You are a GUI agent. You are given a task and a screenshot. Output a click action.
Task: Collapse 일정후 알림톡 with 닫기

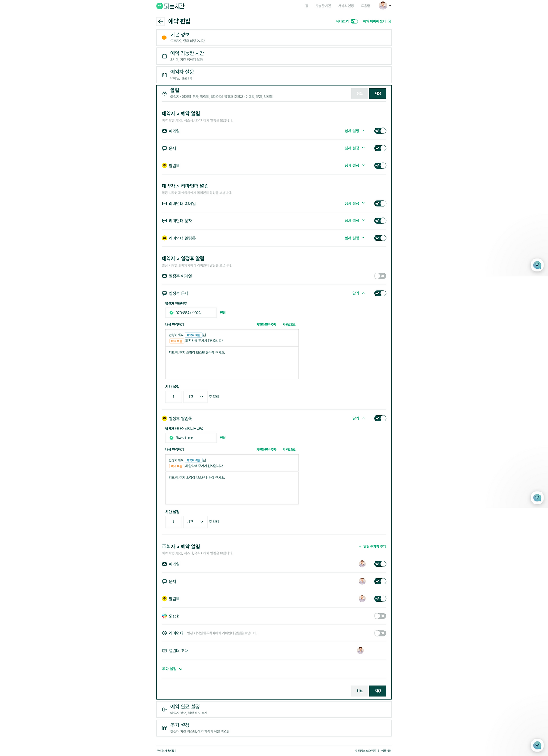[358, 418]
